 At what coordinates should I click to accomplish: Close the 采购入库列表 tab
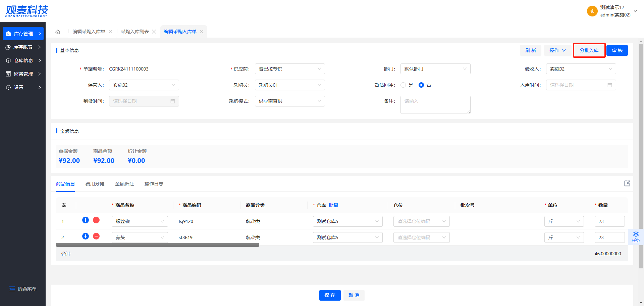(154, 32)
